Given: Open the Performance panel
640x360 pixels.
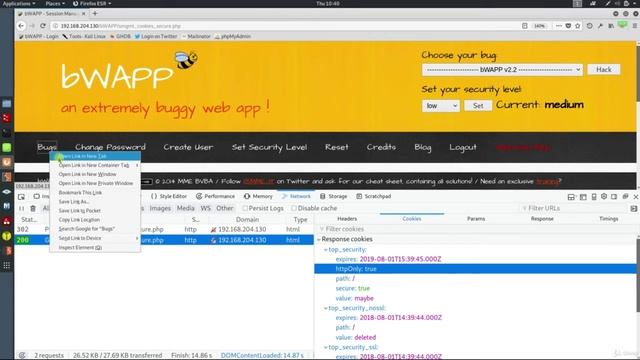Looking at the screenshot, I should point(215,196).
